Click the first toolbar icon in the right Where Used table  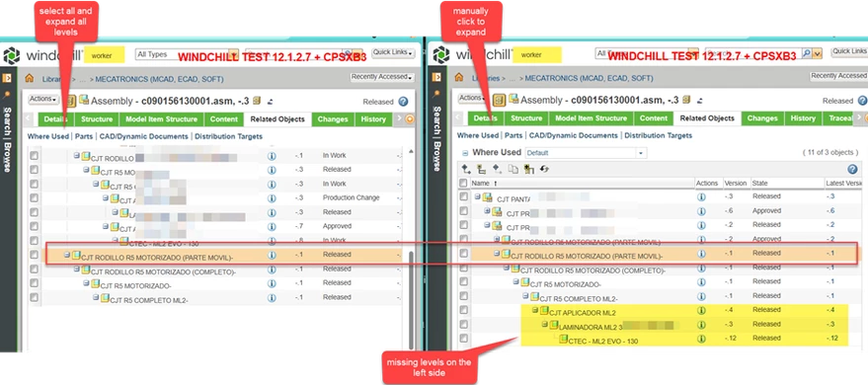[x=466, y=169]
